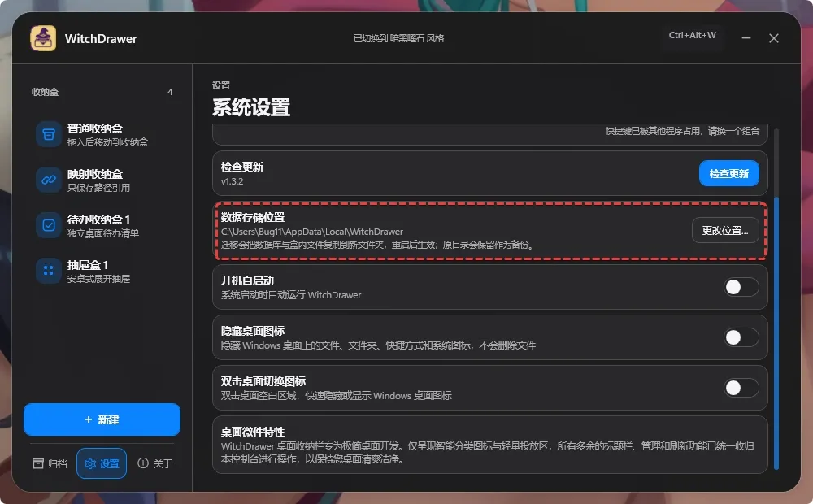Minimize the WitchDrawer window
Screen dimensions: 813x504
(x=746, y=38)
